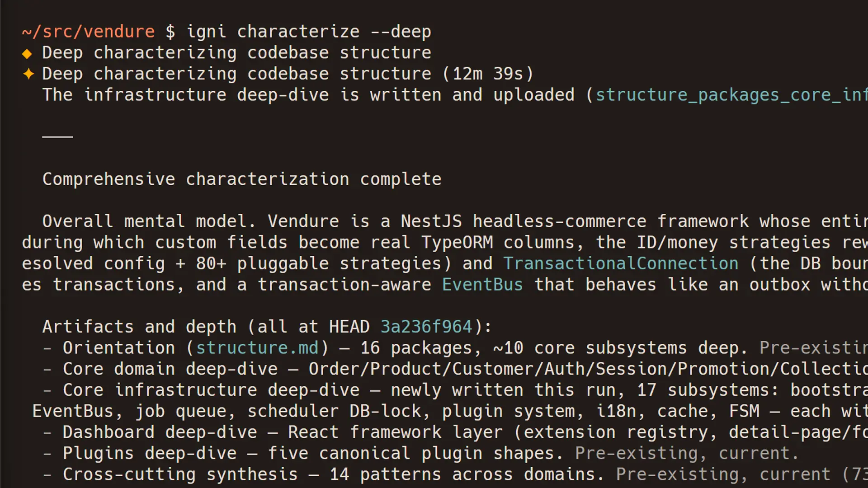Click dimmed 'Pre-existing, current.' after Plugins line
868x488 pixels.
687,453
